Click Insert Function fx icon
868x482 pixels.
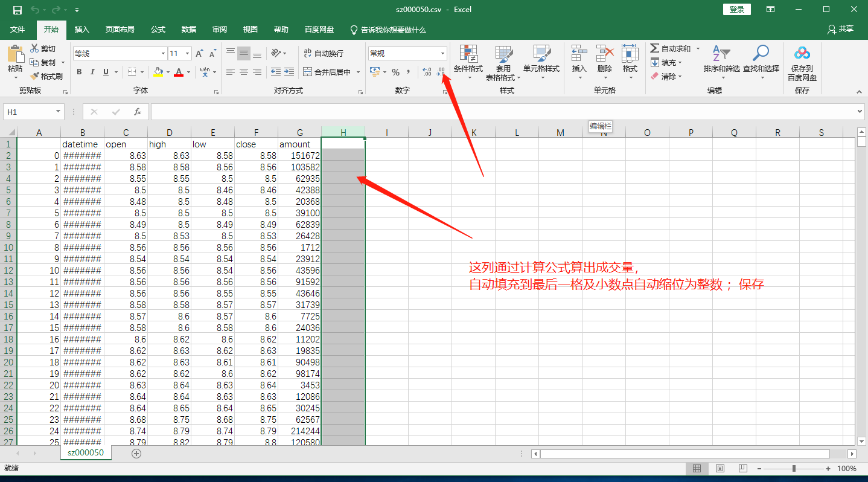138,112
